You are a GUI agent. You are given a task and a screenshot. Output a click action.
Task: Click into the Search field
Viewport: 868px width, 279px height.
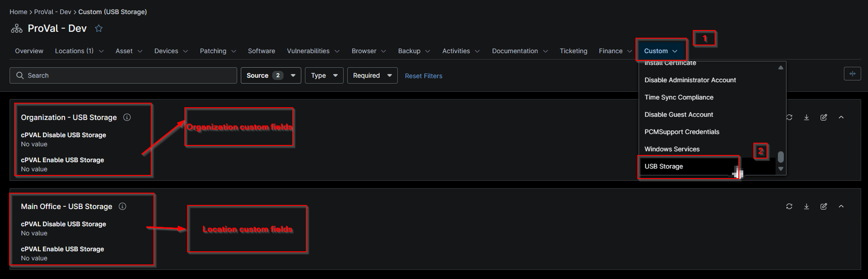point(123,75)
